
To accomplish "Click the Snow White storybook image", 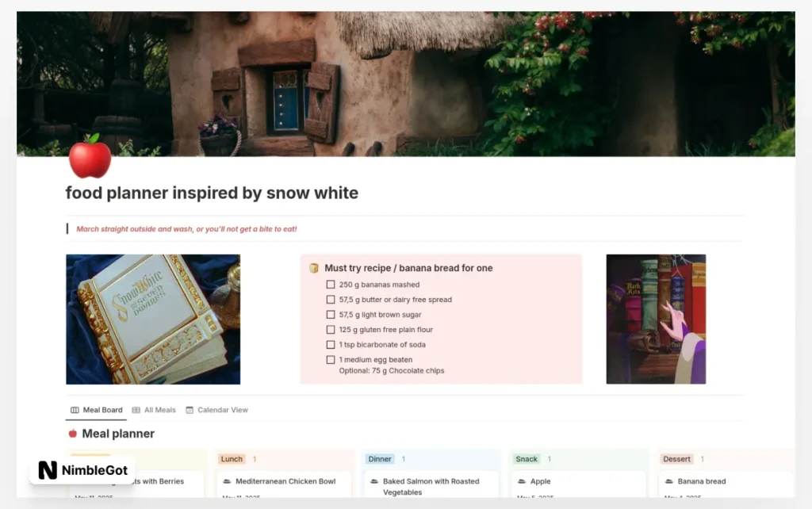I will point(153,319).
